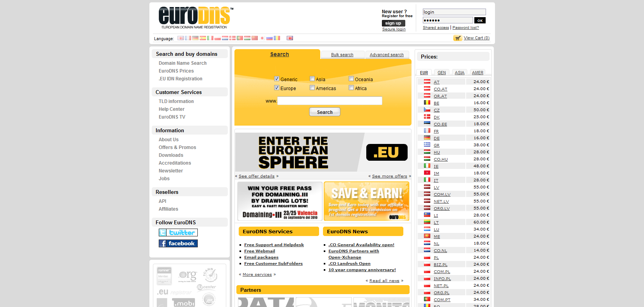Uncheck the Europe checkbox
This screenshot has height=307, width=644.
tap(277, 88)
